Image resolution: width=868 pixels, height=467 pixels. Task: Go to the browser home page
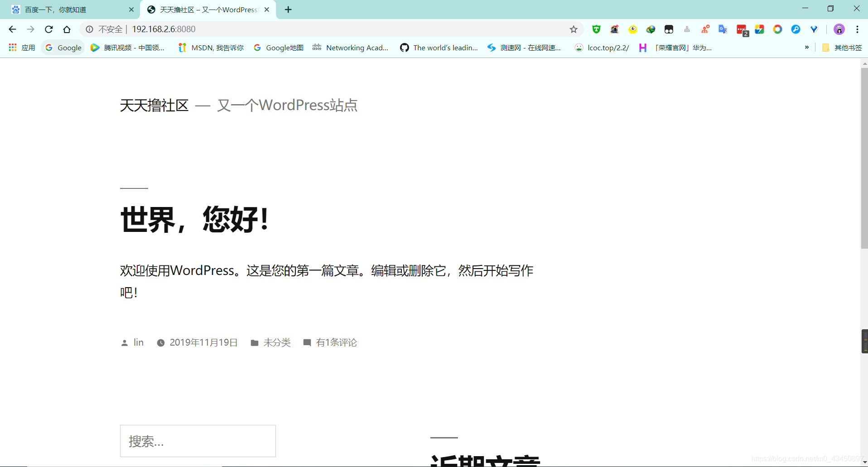pos(67,29)
